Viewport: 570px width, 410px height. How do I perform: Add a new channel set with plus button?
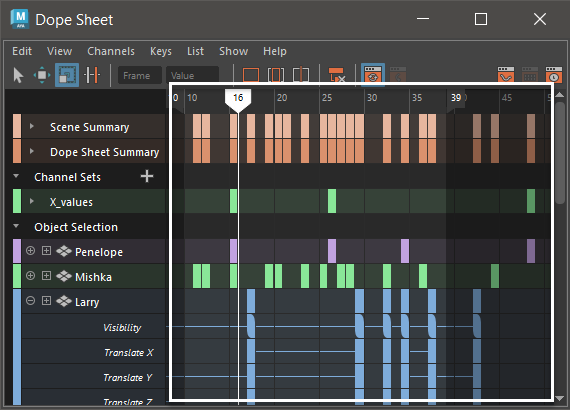click(x=147, y=176)
